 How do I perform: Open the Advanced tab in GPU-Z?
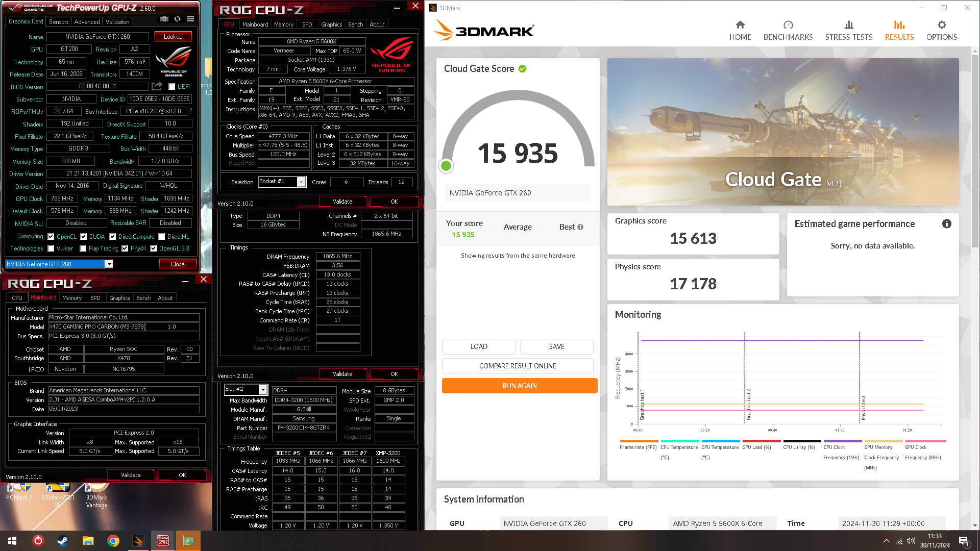click(x=87, y=22)
